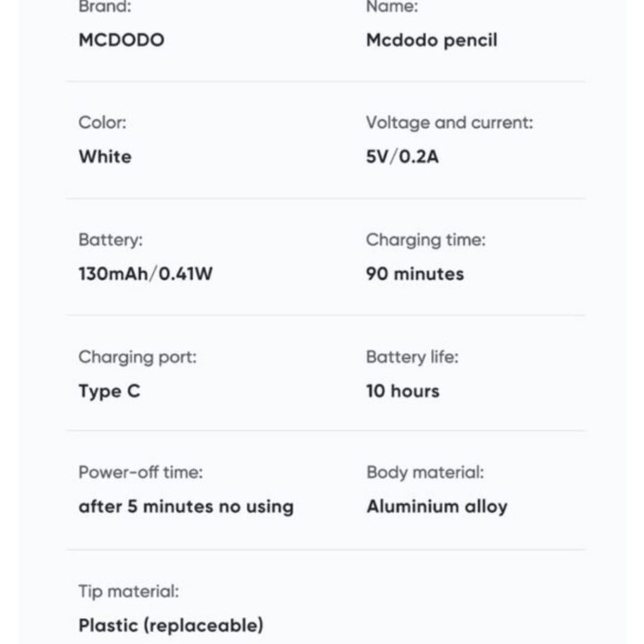The height and width of the screenshot is (644, 644).
Task: Click the Charging port label
Action: point(137,357)
